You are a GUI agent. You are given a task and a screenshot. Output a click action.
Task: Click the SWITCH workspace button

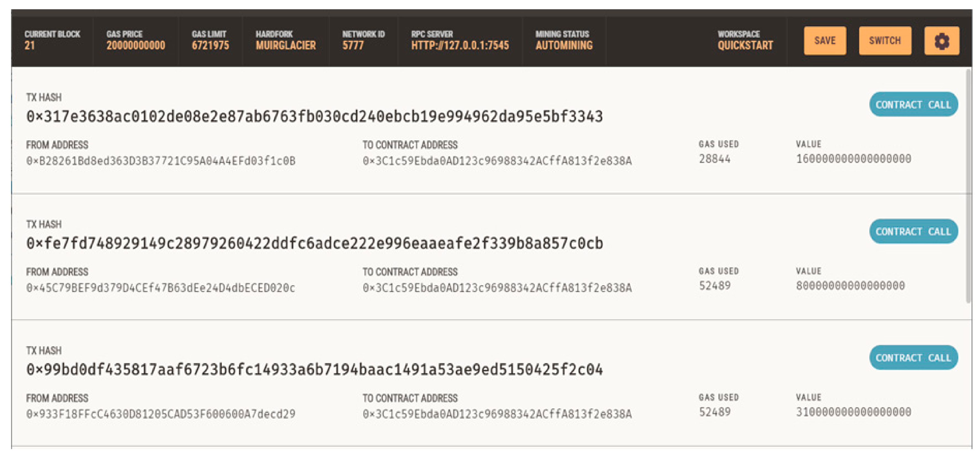point(884,41)
